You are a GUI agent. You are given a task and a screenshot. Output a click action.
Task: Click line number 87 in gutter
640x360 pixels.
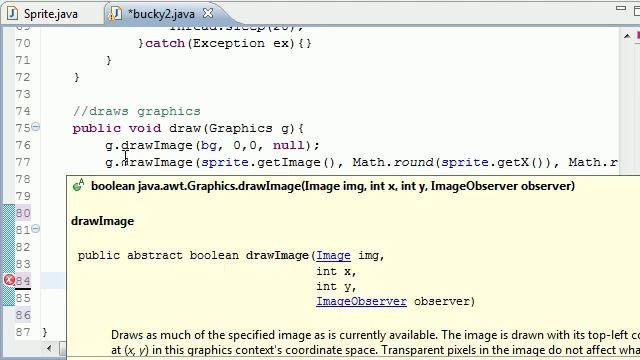click(x=23, y=332)
